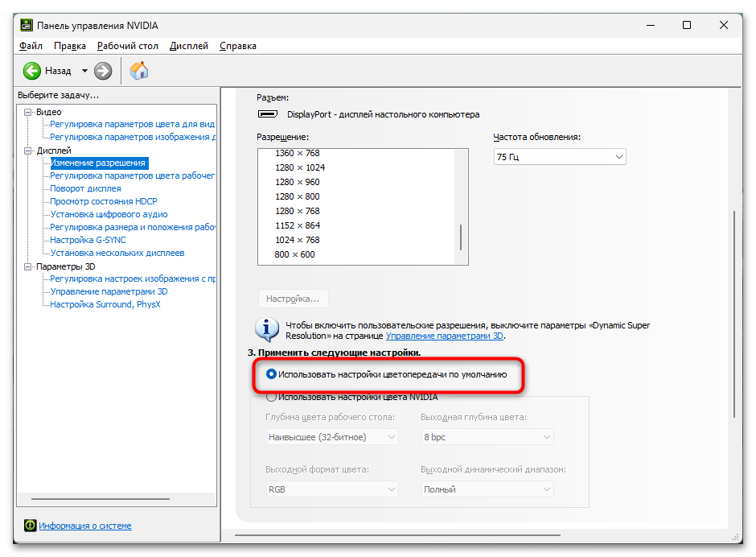This screenshot has width=756, height=557.
Task: Open the output dynamic range Полный dropdown
Action: click(487, 489)
